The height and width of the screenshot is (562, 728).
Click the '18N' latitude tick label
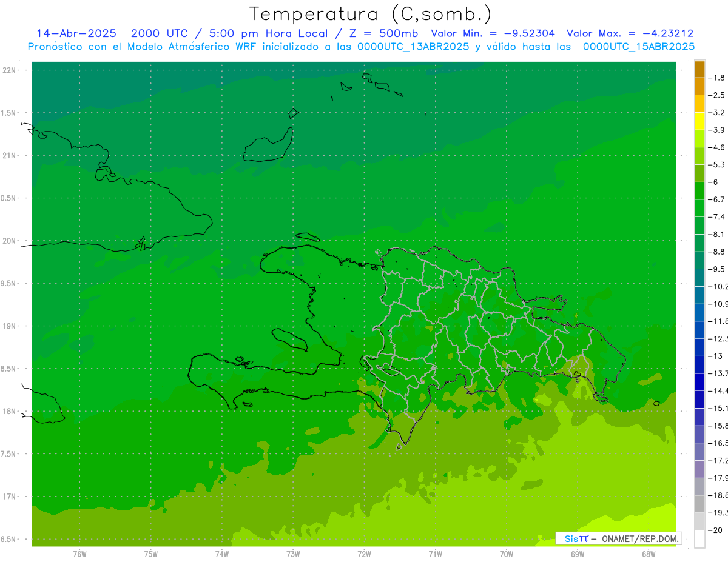pyautogui.click(x=9, y=411)
